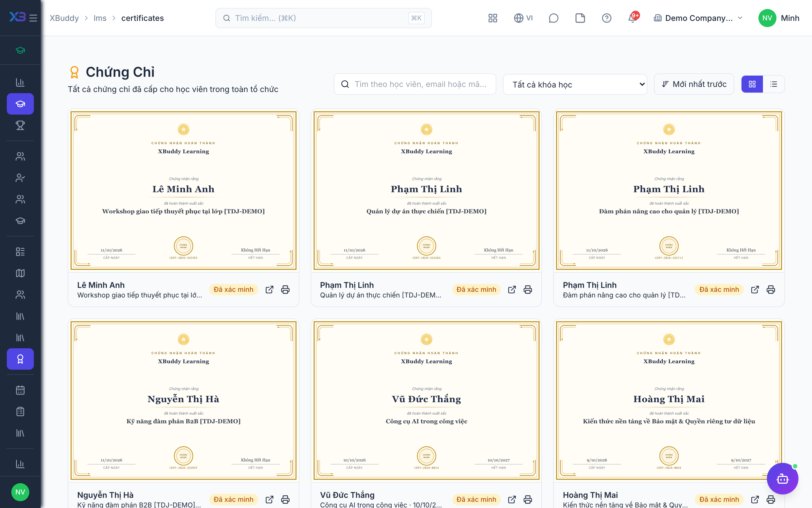Screen dimensions: 812x508
Task: Print Lê Minh Anh's certificate
Action: coord(285,290)
